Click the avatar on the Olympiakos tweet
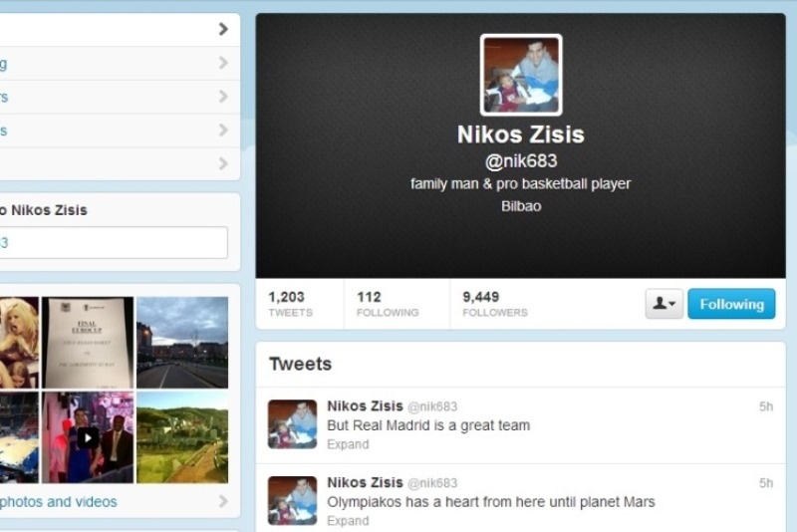The image size is (797, 532). (x=292, y=500)
